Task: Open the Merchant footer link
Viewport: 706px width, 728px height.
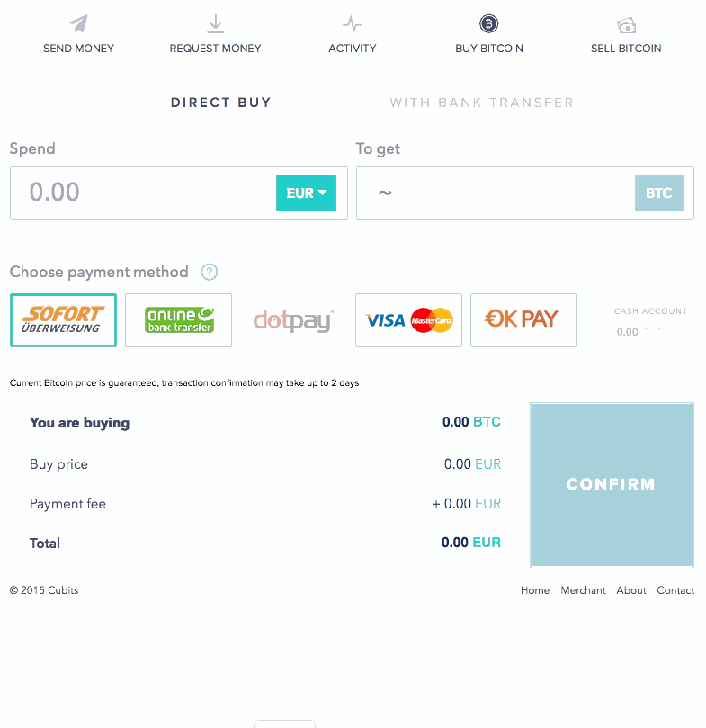Action: pos(583,590)
